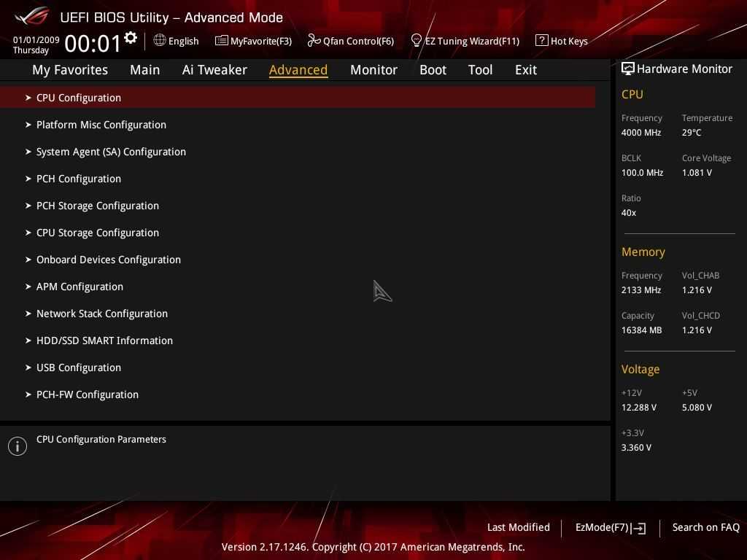Switch to EzMode(F7)
Image resolution: width=747 pixels, height=560 pixels.
coord(610,527)
